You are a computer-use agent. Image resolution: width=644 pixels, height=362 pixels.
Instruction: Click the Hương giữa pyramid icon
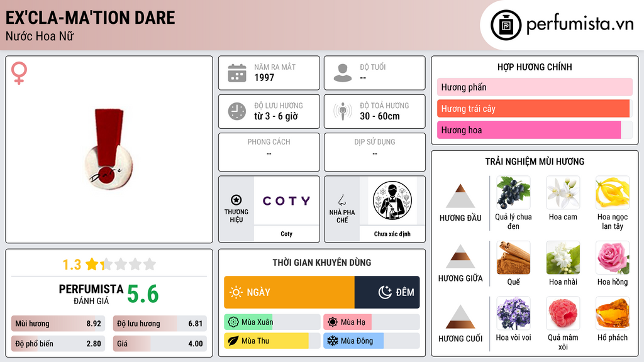pos(460,256)
